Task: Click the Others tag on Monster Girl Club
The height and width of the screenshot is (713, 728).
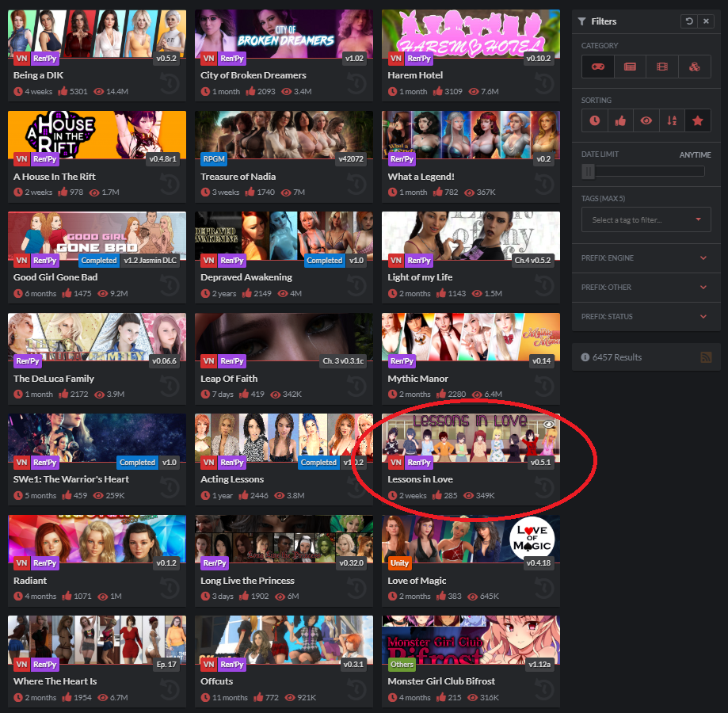Action: click(402, 664)
